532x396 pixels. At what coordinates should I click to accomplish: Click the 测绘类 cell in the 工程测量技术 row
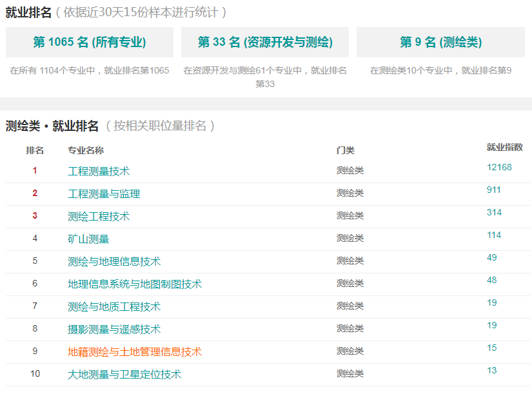(x=350, y=170)
